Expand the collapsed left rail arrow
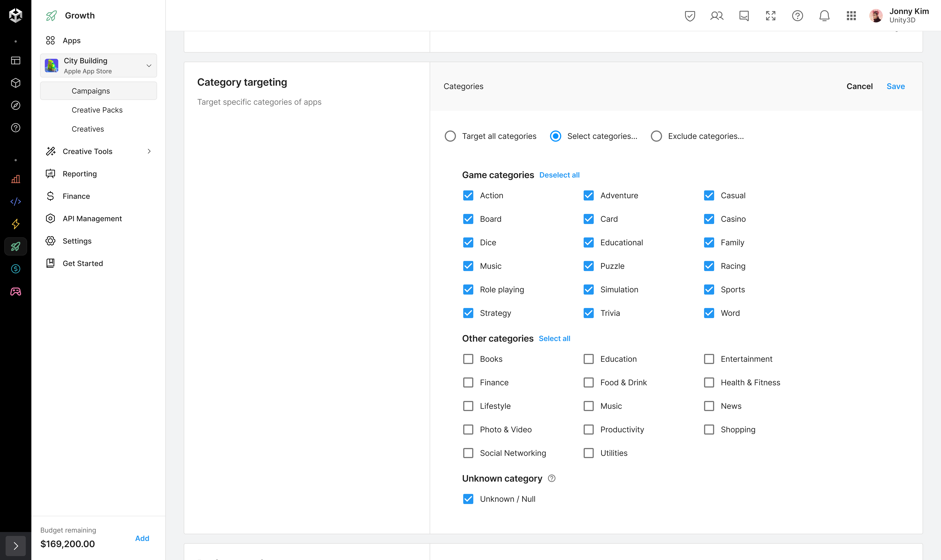This screenshot has height=560, width=941. [16, 546]
